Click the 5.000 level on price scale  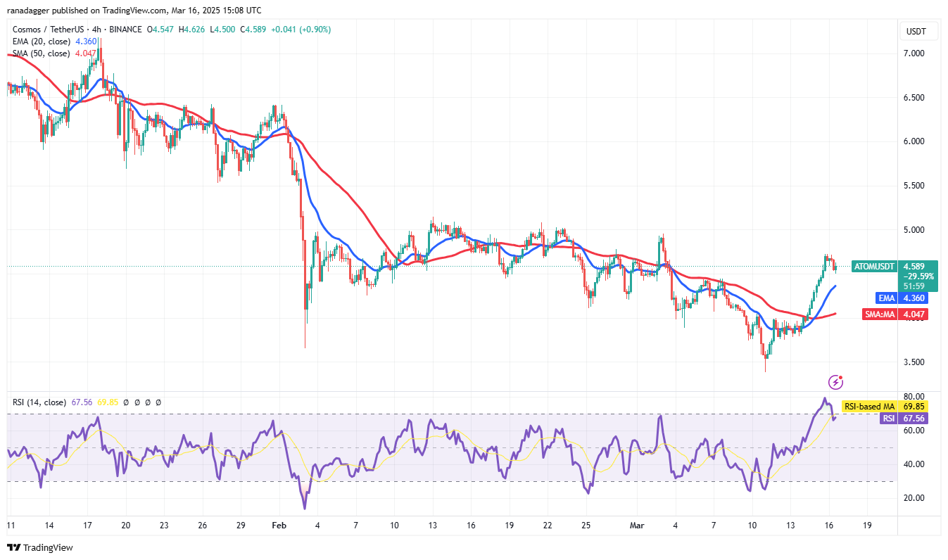915,230
